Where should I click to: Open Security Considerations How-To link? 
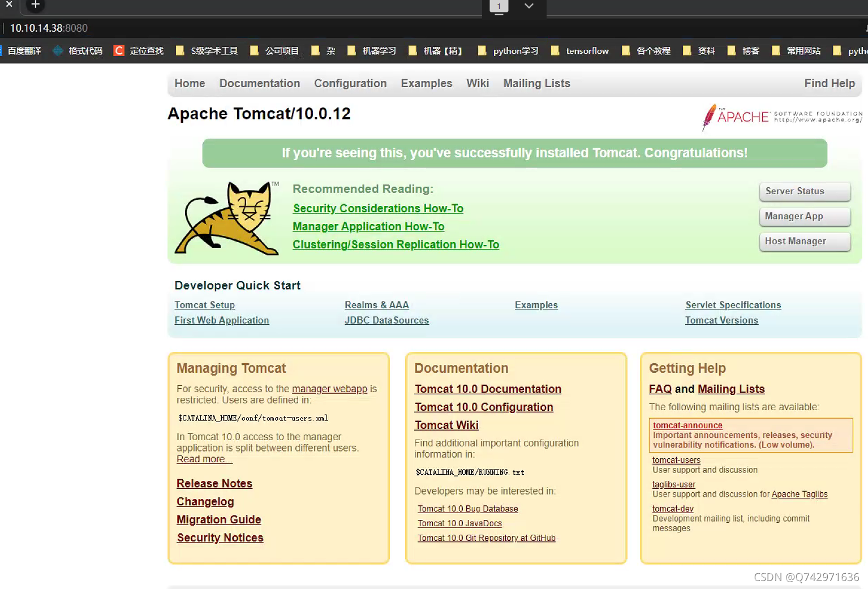(x=378, y=208)
